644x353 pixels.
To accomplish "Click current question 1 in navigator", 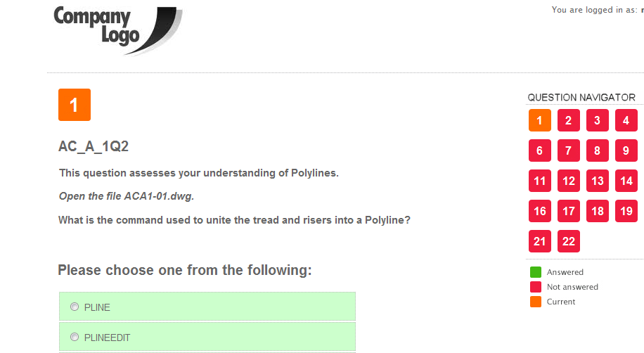I will pos(539,120).
